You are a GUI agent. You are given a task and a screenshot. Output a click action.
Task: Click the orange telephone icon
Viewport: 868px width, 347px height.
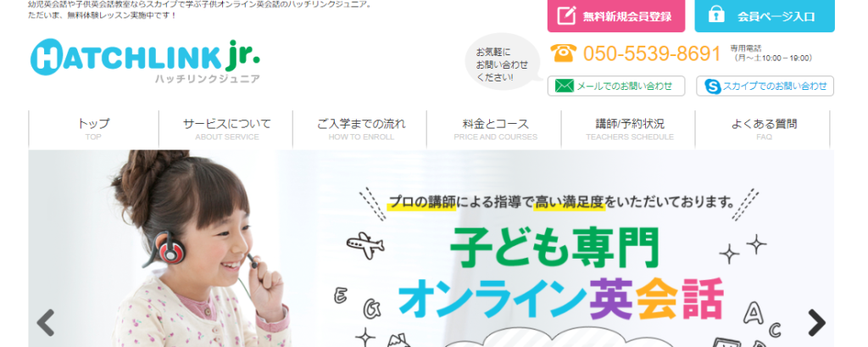[563, 53]
